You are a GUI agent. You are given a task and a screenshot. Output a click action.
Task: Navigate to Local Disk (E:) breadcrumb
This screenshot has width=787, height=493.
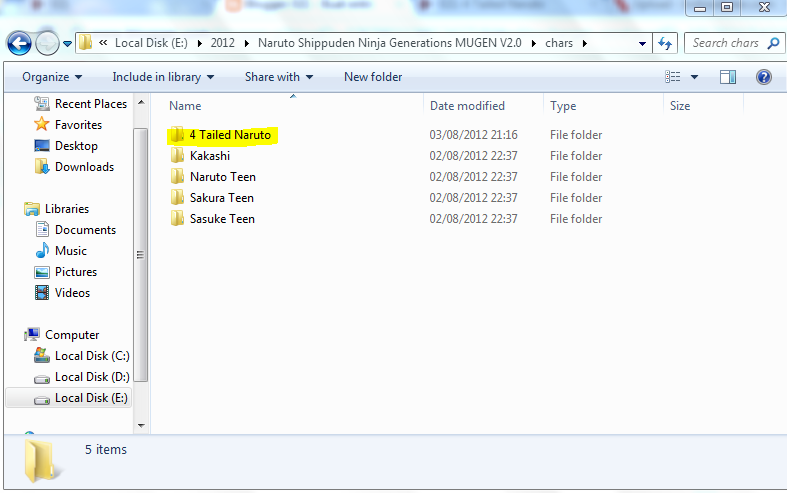click(x=151, y=43)
